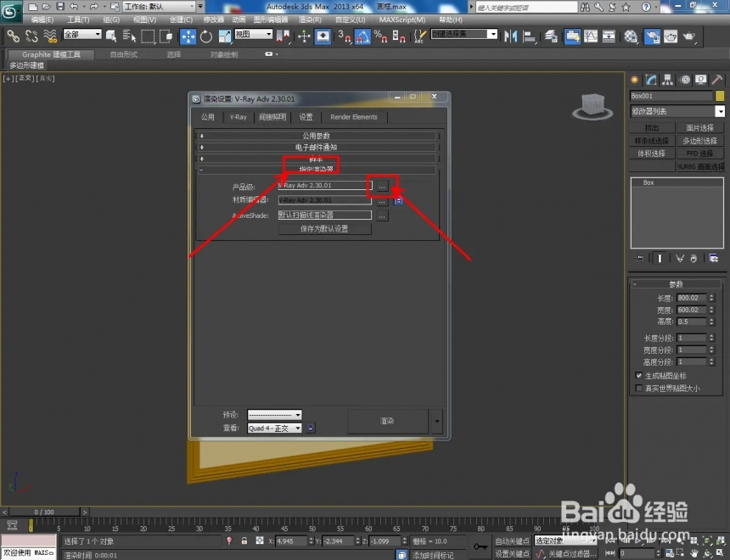The height and width of the screenshot is (560, 730).
Task: Toggle the 生成贴图坐标 checkbox
Action: tap(638, 375)
